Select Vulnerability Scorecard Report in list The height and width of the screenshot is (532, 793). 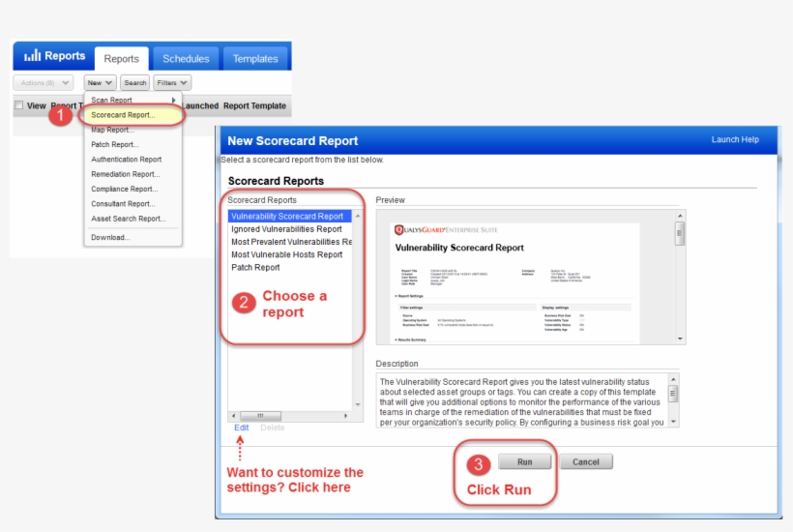[x=287, y=217]
